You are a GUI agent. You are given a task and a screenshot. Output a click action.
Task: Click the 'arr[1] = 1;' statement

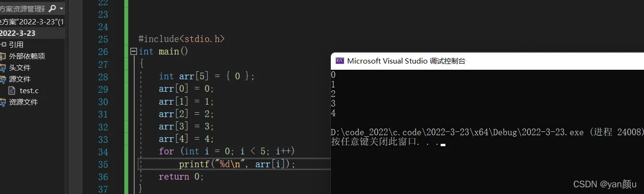point(187,101)
